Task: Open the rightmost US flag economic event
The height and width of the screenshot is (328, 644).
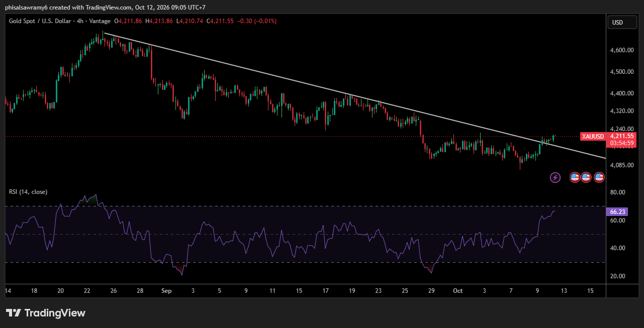Action: [x=599, y=177]
